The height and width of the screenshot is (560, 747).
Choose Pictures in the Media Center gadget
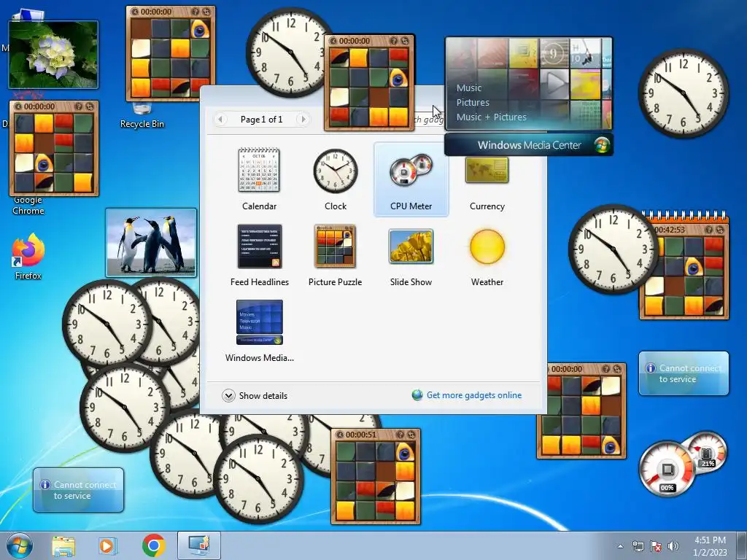click(473, 102)
